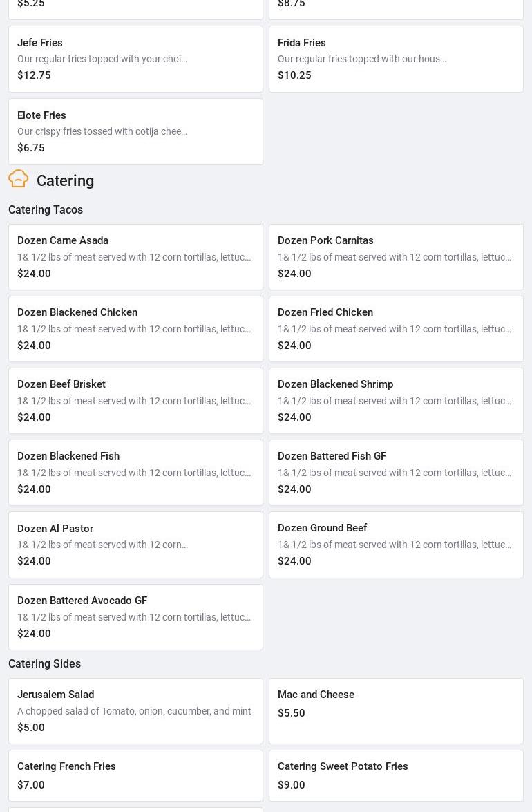Select Dozen Al Pastor tacos
This screenshot has height=812, width=532.
click(135, 545)
